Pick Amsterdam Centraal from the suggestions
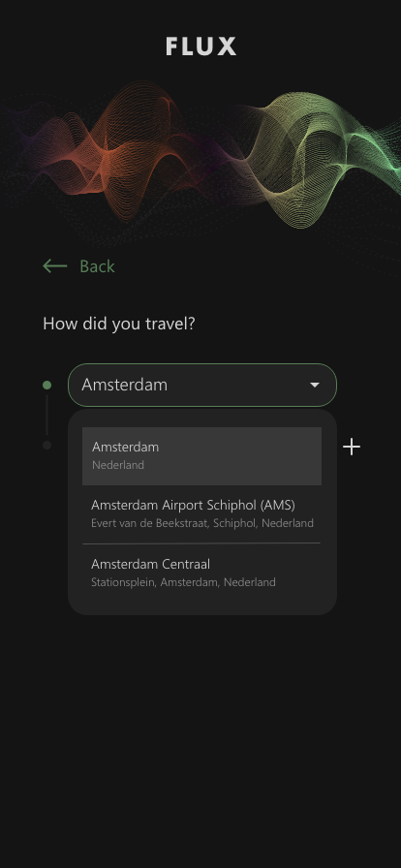This screenshot has width=401, height=868. click(x=201, y=573)
